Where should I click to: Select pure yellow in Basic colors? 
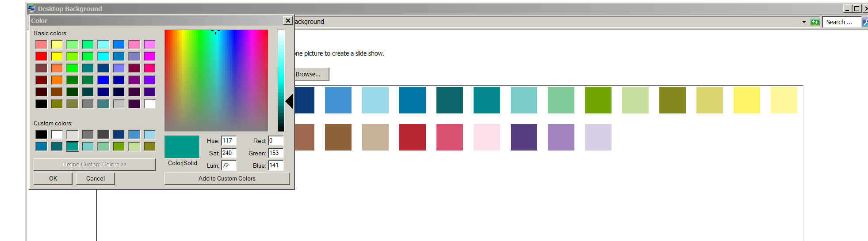(x=57, y=56)
